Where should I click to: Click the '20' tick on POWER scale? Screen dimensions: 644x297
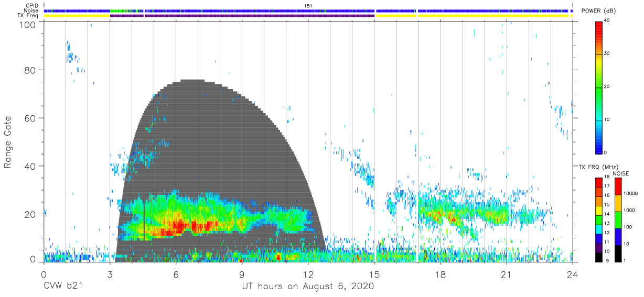click(x=607, y=86)
